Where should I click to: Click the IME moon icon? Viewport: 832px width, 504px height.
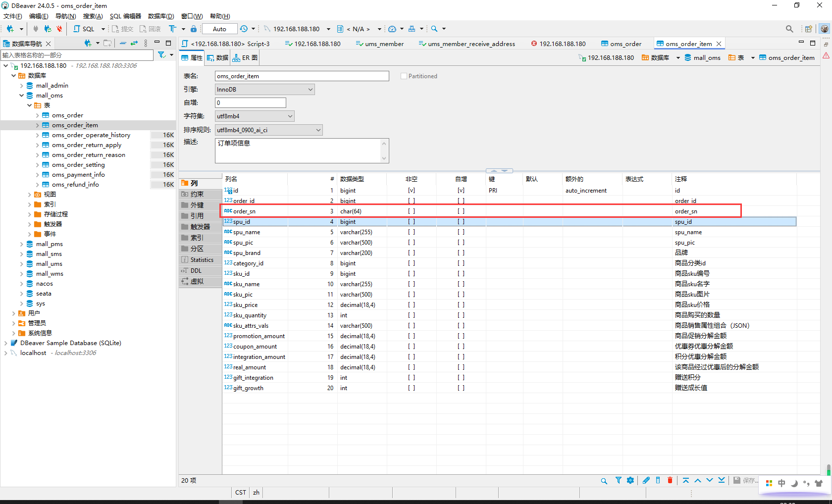[x=794, y=483]
